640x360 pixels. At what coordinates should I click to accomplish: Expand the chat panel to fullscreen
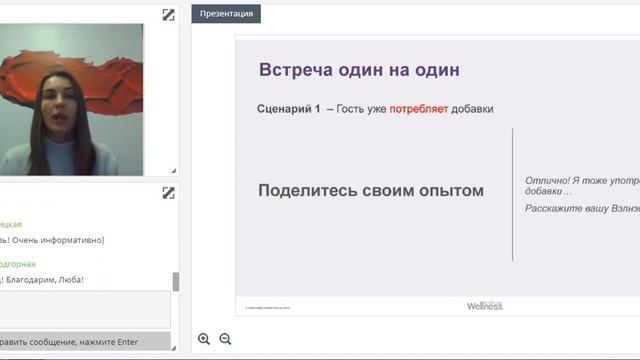pyautogui.click(x=168, y=193)
